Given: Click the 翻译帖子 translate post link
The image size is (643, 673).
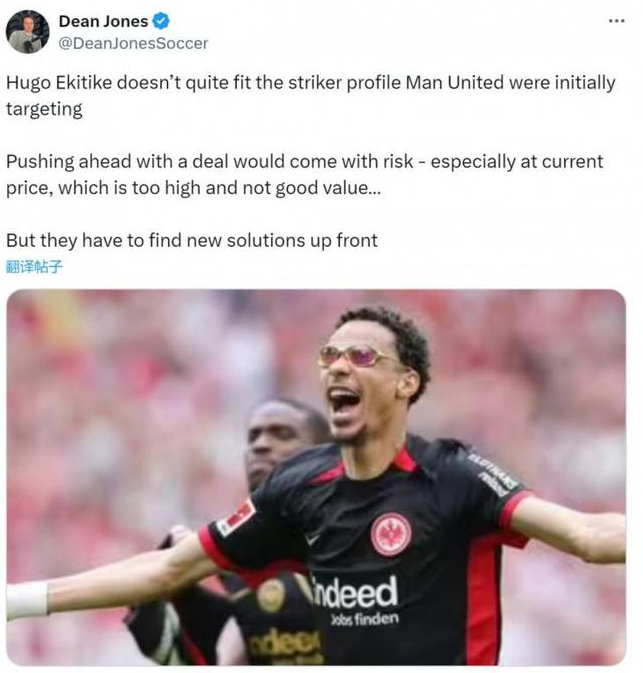Looking at the screenshot, I should [x=34, y=267].
